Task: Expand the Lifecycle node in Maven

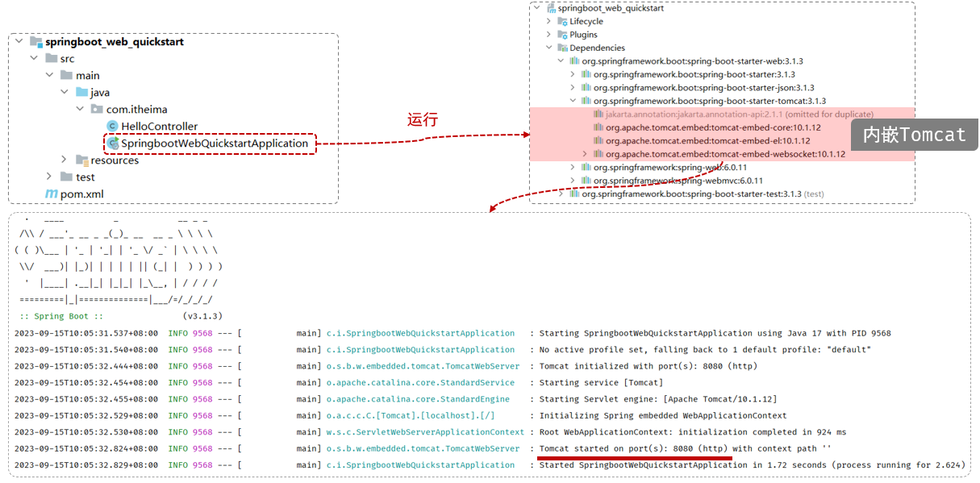Action: click(549, 21)
